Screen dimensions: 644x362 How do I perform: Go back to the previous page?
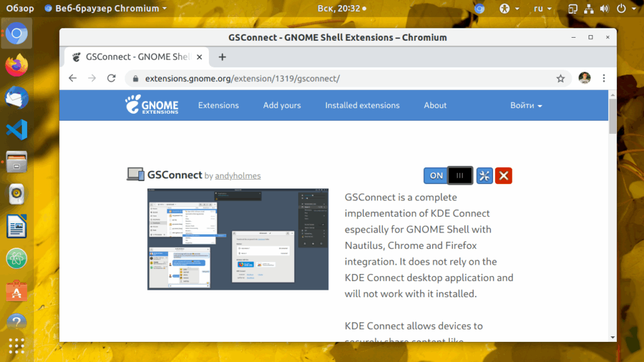click(x=73, y=79)
